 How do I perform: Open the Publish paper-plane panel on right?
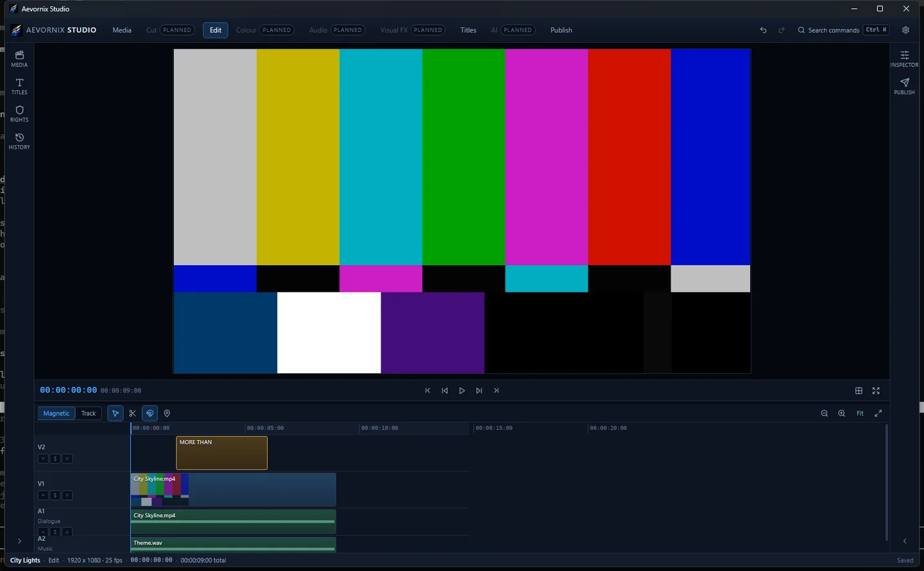(904, 86)
